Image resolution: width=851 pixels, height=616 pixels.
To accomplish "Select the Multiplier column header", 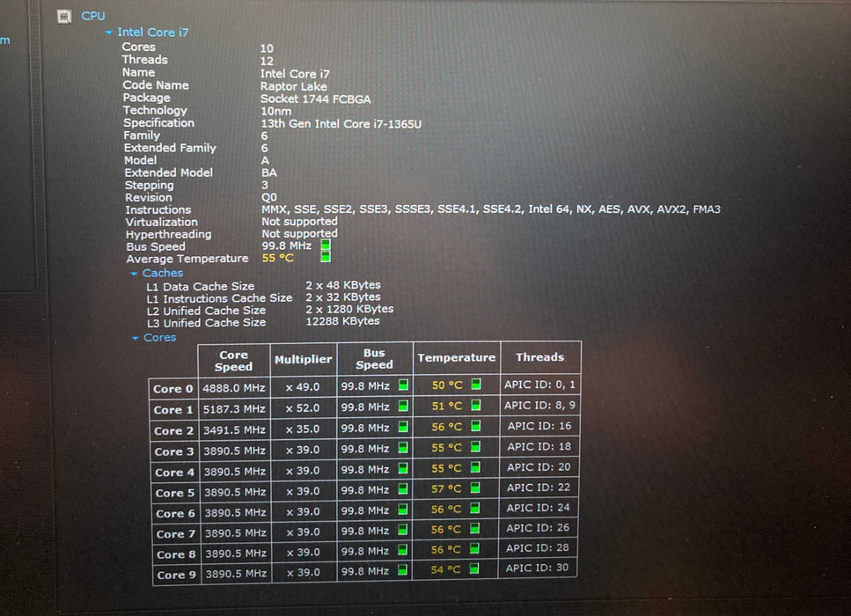I will point(304,359).
